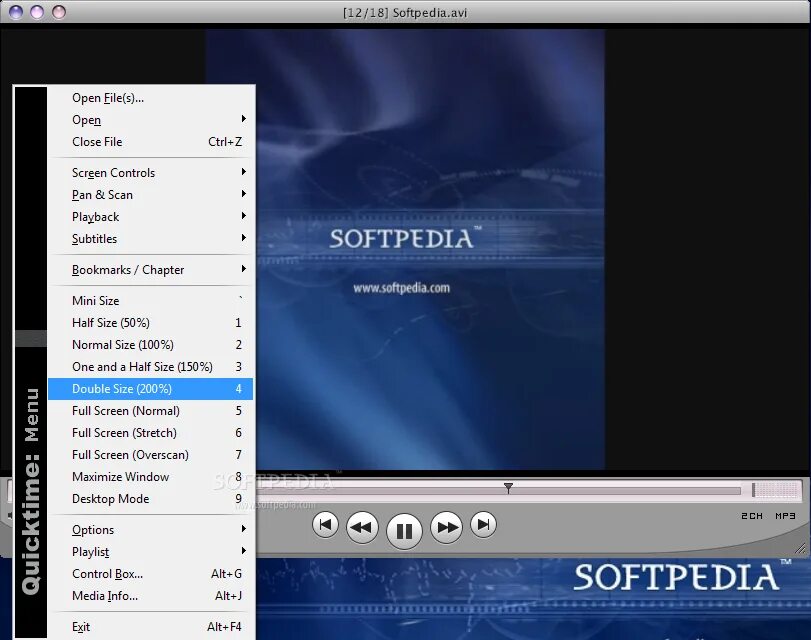Expand the Options submenu
Screen dimensions: 811x640
click(x=151, y=530)
